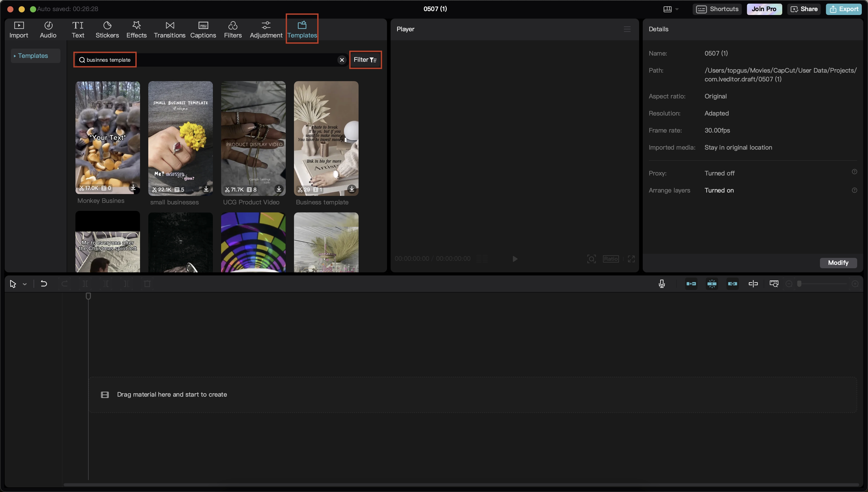The image size is (868, 492).
Task: Open the Filter dropdown for templates
Action: coord(365,60)
